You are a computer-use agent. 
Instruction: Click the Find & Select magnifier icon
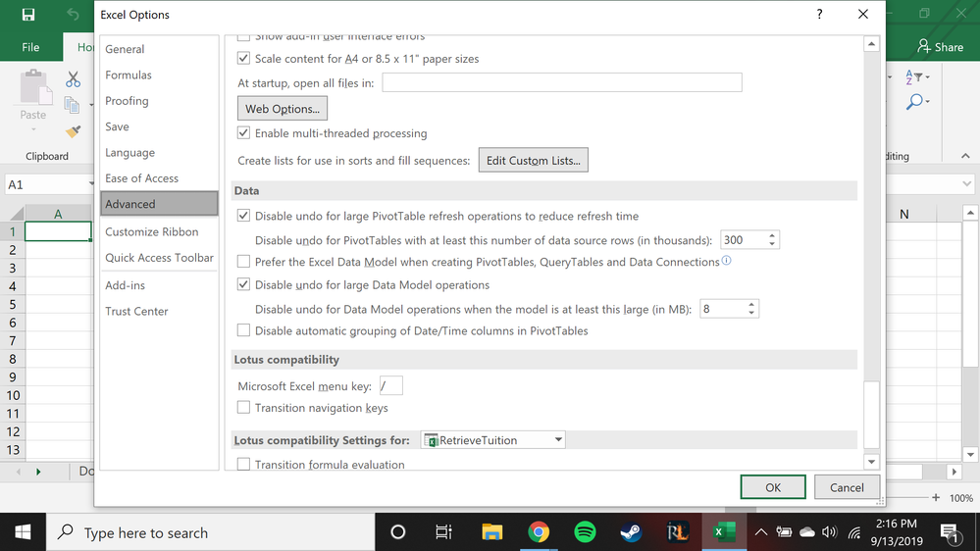point(916,102)
